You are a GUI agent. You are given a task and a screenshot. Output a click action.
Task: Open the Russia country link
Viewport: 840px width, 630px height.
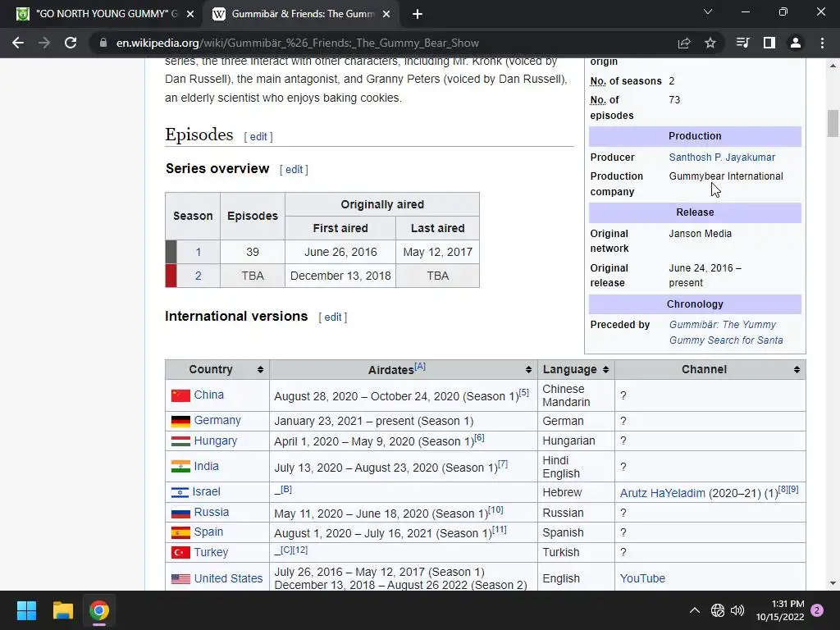click(212, 512)
